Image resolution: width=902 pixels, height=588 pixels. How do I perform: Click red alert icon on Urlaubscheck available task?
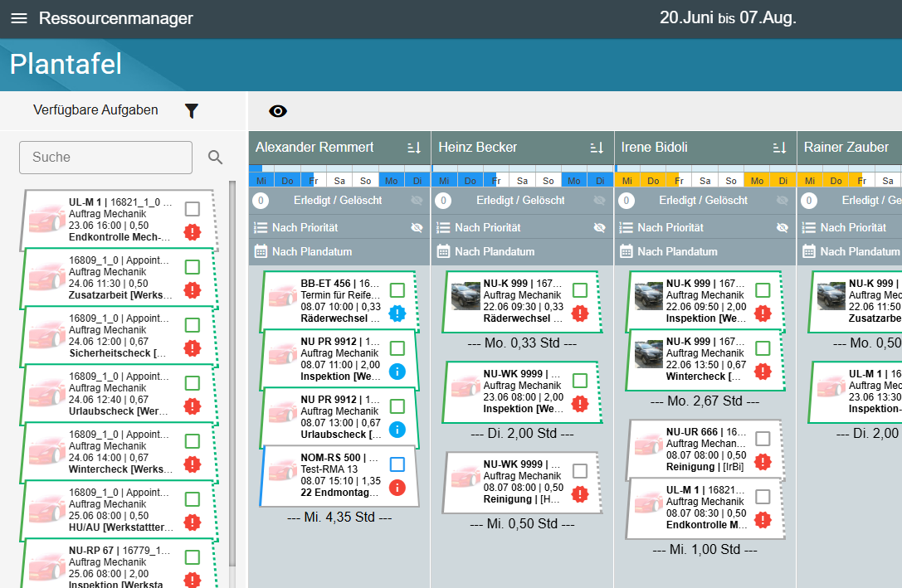tap(193, 406)
